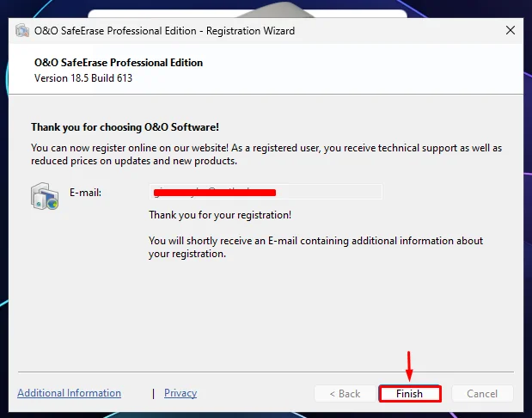The height and width of the screenshot is (418, 532).
Task: Click the Thank you for choosing O&O Software heading
Action: pyautogui.click(x=125, y=127)
